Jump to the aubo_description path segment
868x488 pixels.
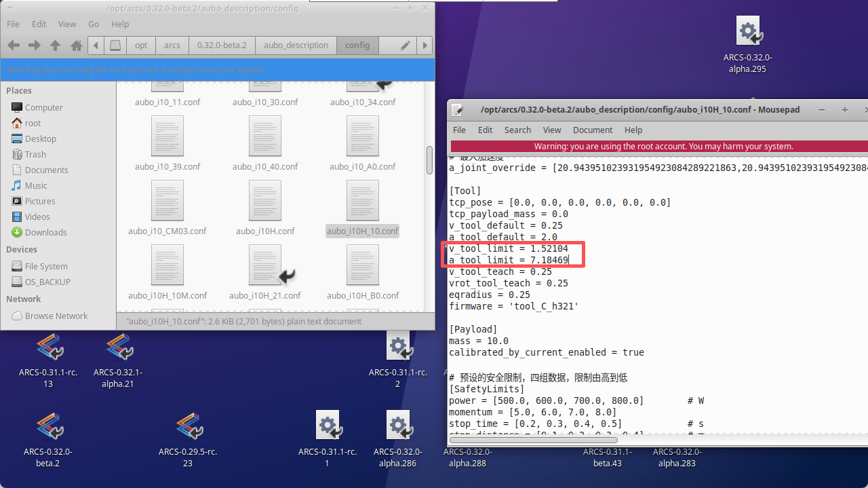pyautogui.click(x=296, y=45)
